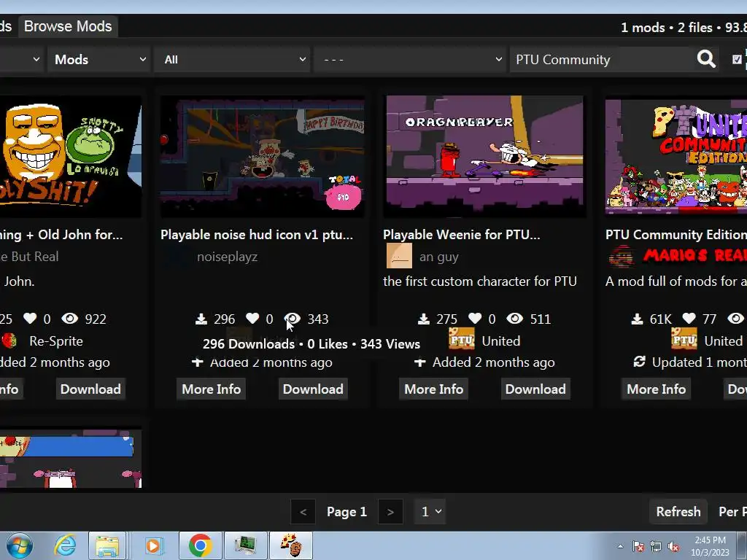Open Google Chrome from the taskbar

point(200,545)
